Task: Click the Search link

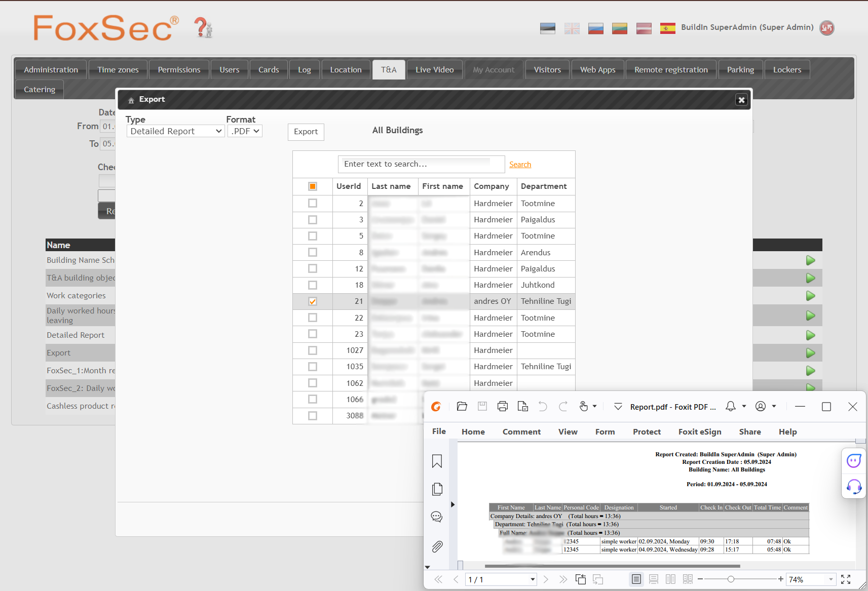Action: tap(520, 165)
